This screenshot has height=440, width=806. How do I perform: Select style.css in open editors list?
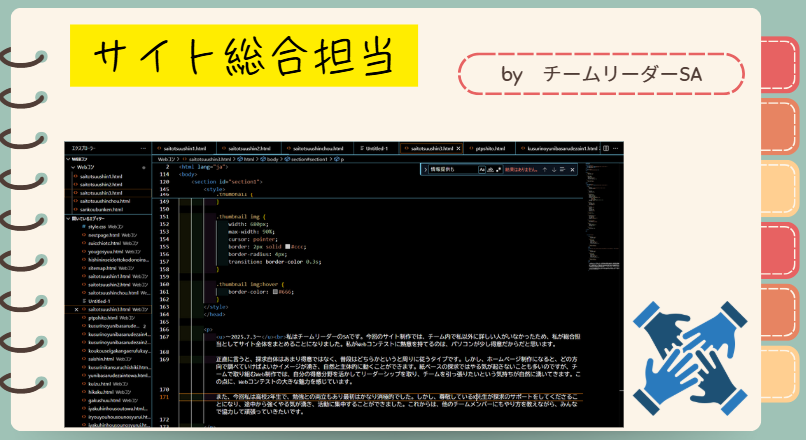[96, 226]
